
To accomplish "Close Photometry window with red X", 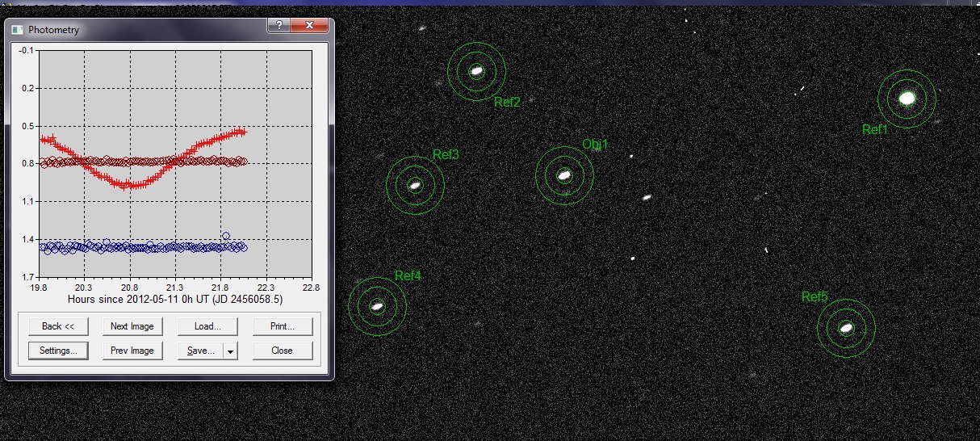I will click(x=309, y=26).
